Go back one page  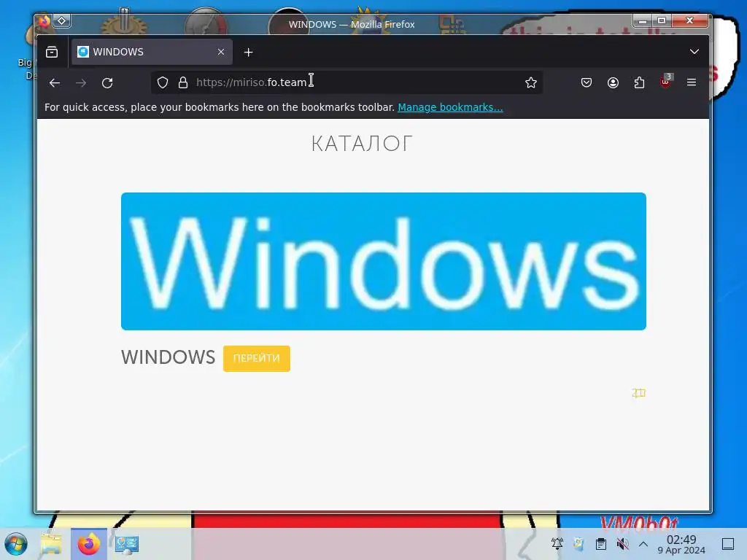tap(55, 83)
